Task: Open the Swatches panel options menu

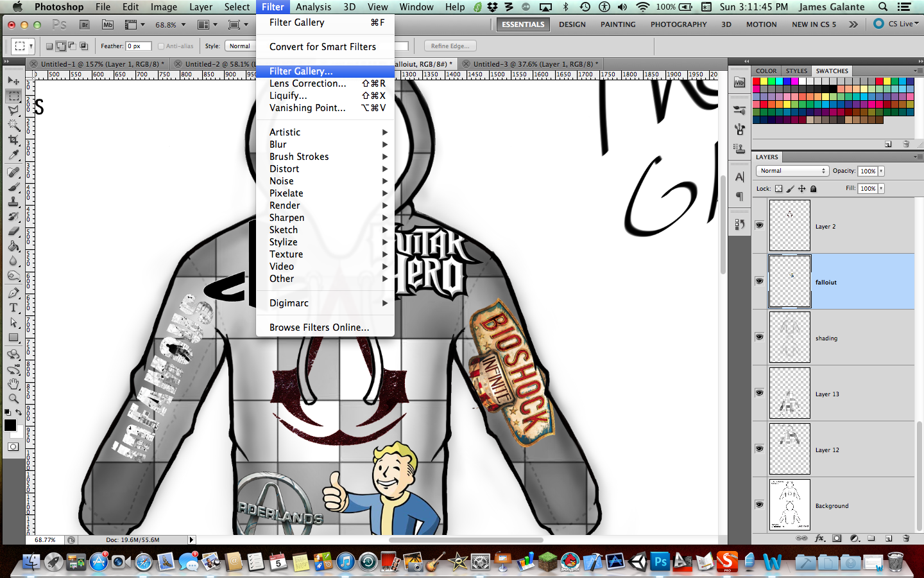Action: click(x=918, y=71)
